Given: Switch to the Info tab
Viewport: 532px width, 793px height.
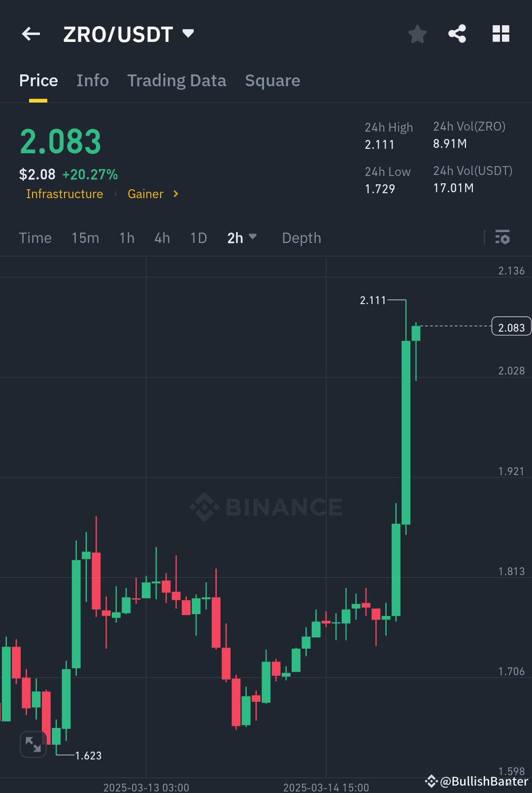Looking at the screenshot, I should tap(93, 80).
